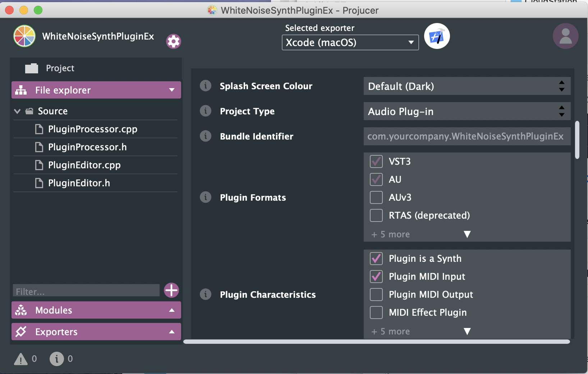This screenshot has height=374, width=588.
Task: Expand the 5 more plugin formats
Action: coord(467,234)
